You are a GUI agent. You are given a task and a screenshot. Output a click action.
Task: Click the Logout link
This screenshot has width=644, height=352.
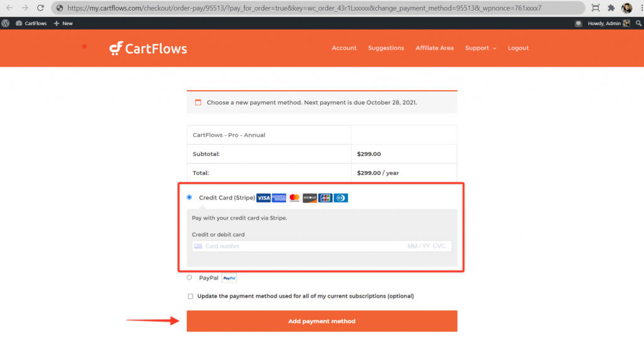point(518,48)
